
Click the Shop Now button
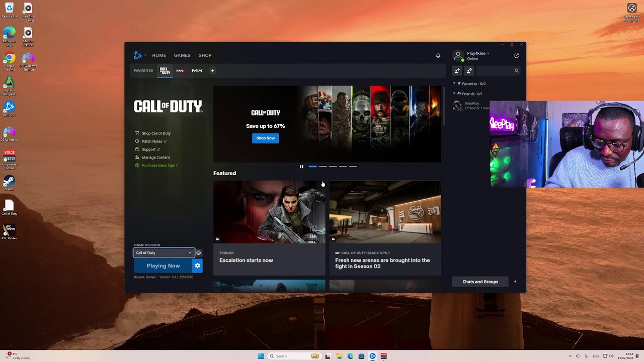[x=265, y=138]
